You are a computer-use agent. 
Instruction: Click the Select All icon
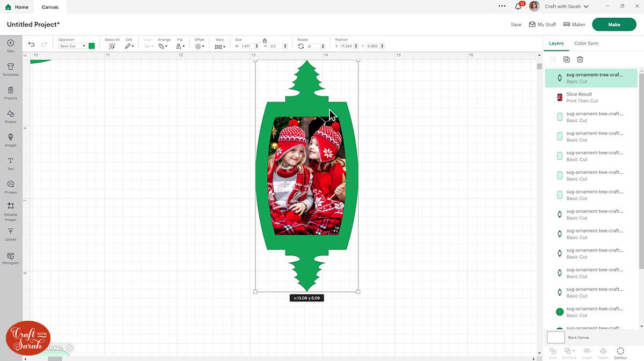(x=112, y=47)
